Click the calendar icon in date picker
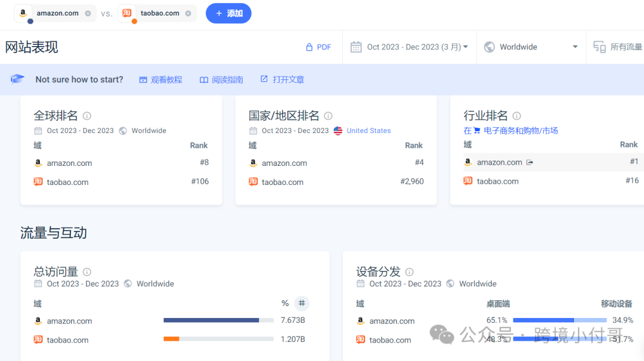The height and width of the screenshot is (361, 644). point(356,47)
